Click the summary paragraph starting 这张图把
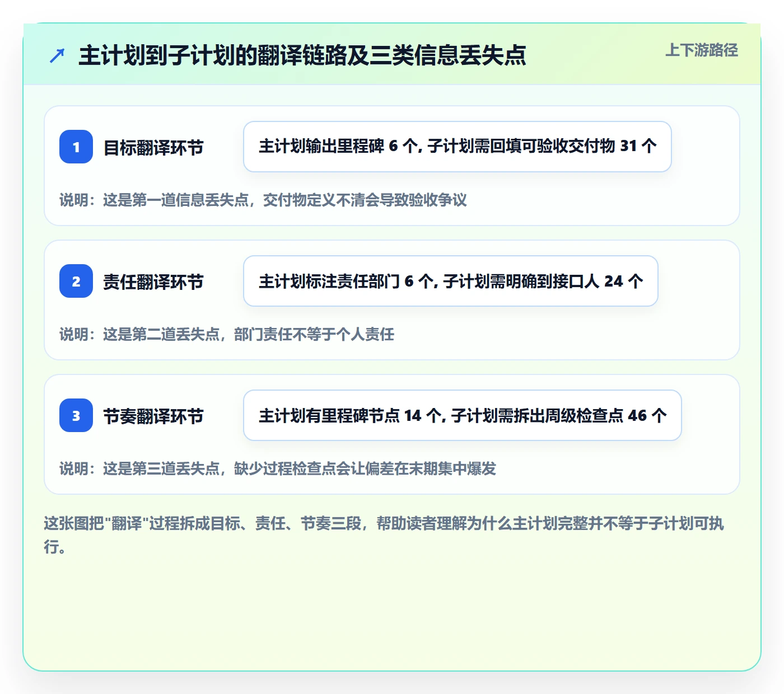The height and width of the screenshot is (694, 784). (384, 534)
